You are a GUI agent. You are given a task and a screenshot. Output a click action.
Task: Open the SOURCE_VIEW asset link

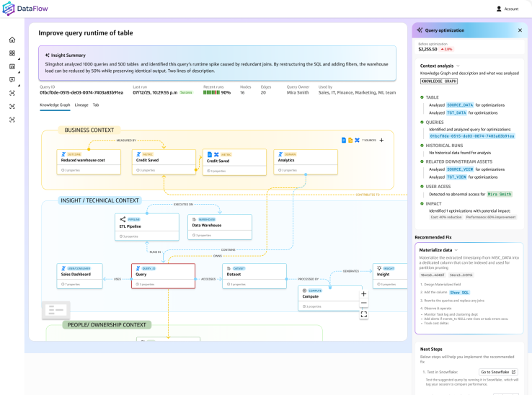point(460,169)
